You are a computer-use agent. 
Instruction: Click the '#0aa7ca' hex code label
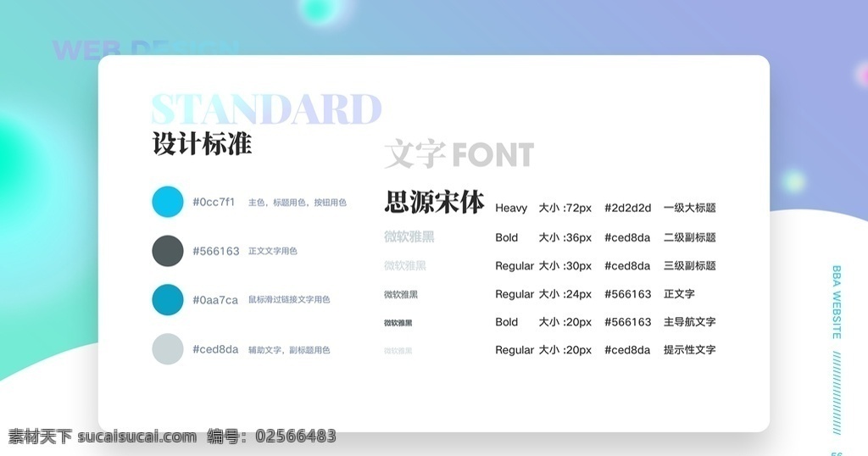(215, 300)
